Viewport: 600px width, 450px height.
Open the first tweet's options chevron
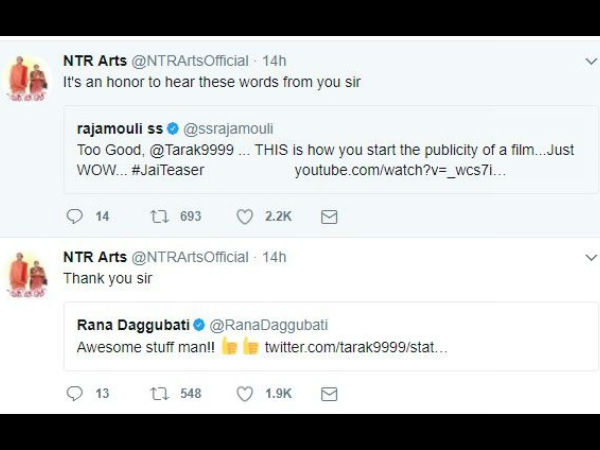click(589, 62)
